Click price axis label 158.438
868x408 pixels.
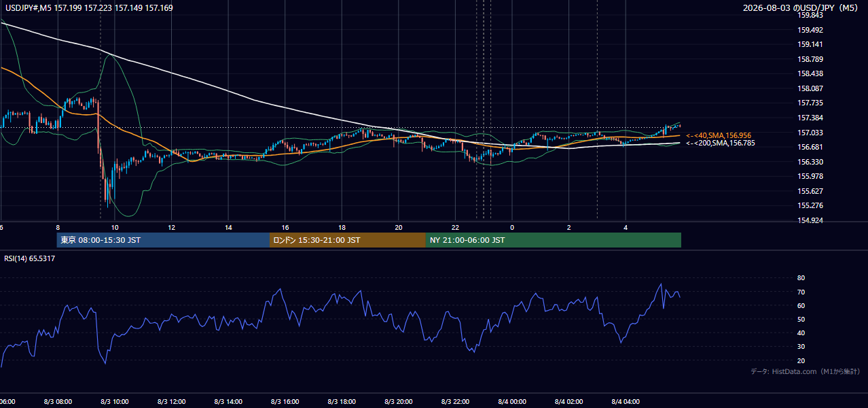[x=811, y=73]
